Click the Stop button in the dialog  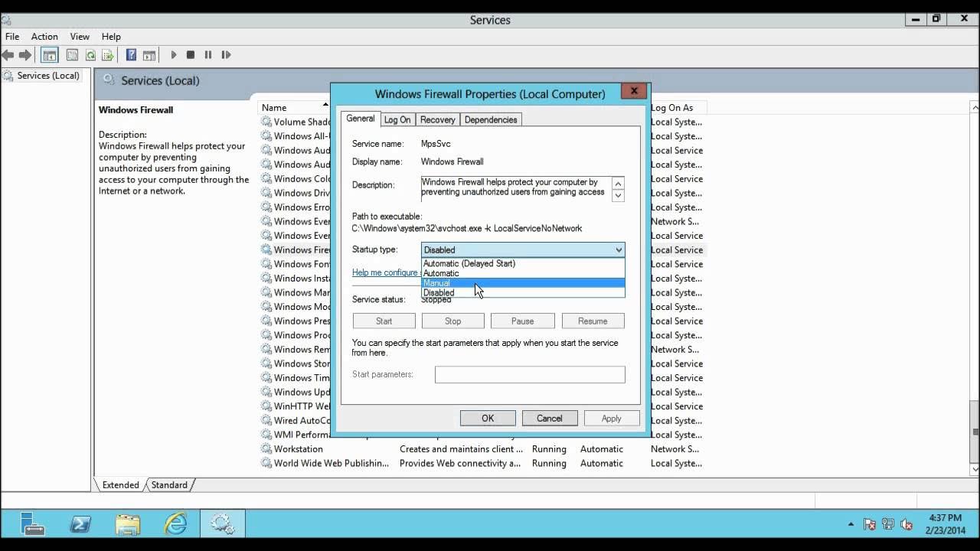tap(453, 321)
